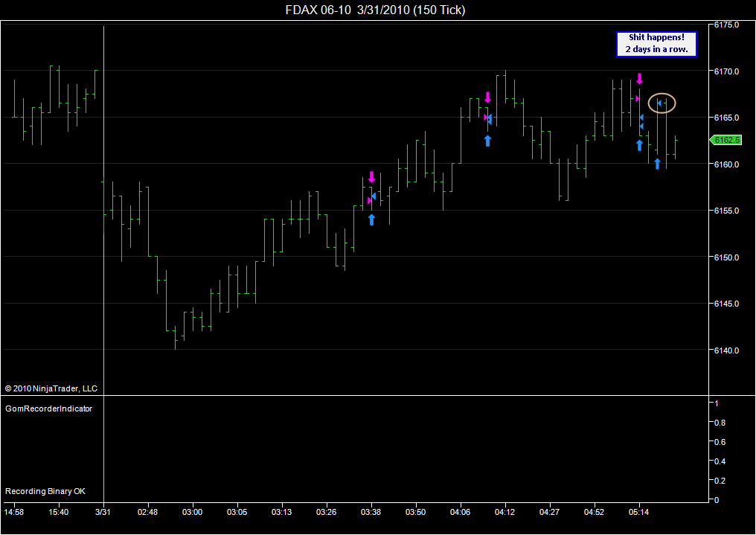Screen dimensions: 756x535
Task: Click the 0.8 value on the indicator scale
Action: [x=720, y=423]
